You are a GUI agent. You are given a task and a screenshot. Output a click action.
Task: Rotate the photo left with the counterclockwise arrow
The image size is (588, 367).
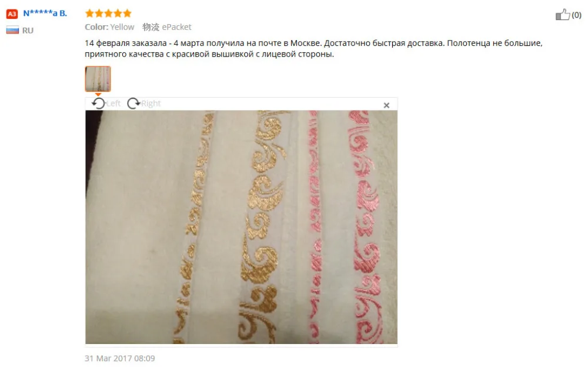tap(98, 103)
